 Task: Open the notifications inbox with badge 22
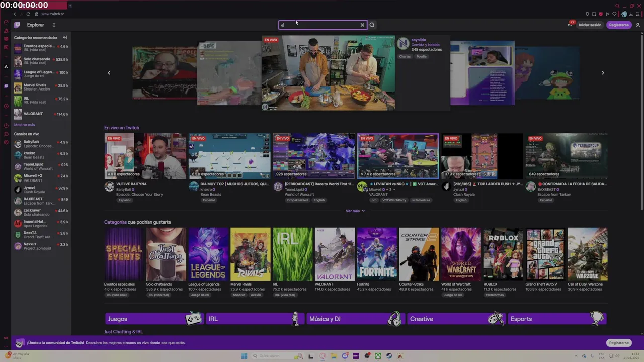570,25
